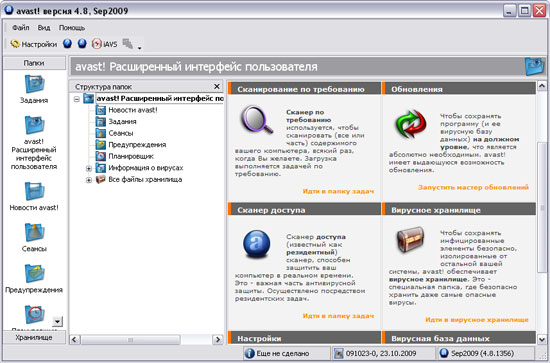This screenshot has height=363, width=550.
Task: Click the 091023-0, 23.10.2009 status entry
Action: (383, 353)
